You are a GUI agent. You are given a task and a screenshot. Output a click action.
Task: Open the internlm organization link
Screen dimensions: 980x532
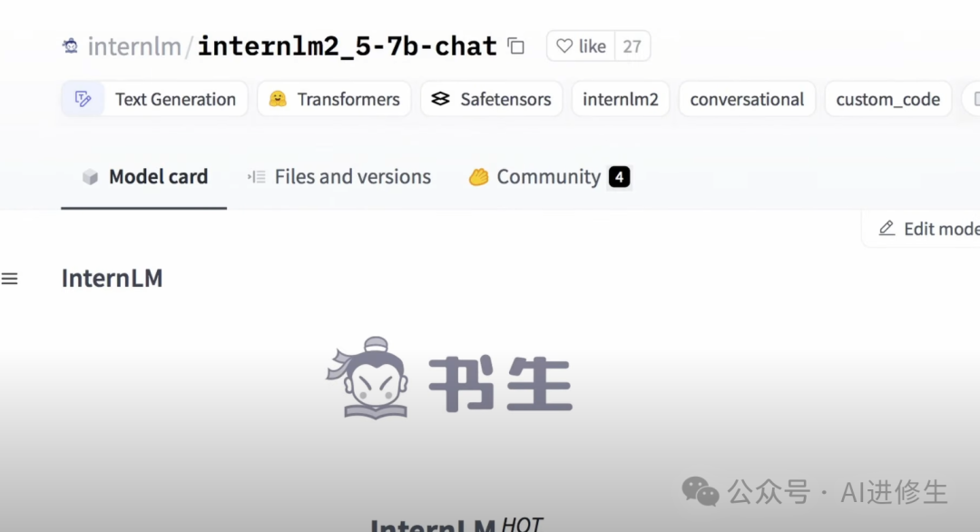pyautogui.click(x=133, y=46)
